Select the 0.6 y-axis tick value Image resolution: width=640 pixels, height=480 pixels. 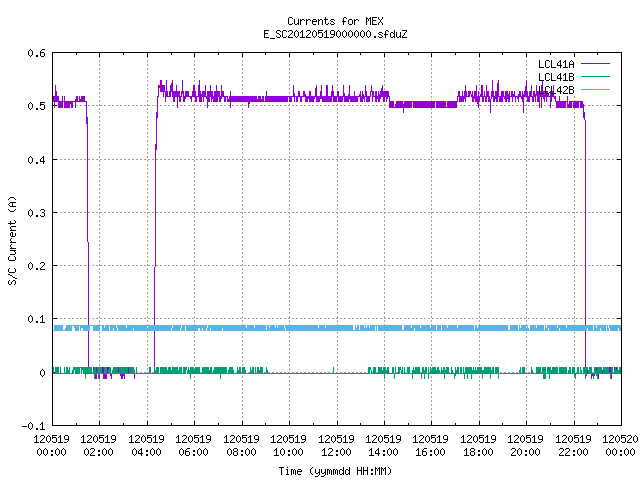(36, 53)
